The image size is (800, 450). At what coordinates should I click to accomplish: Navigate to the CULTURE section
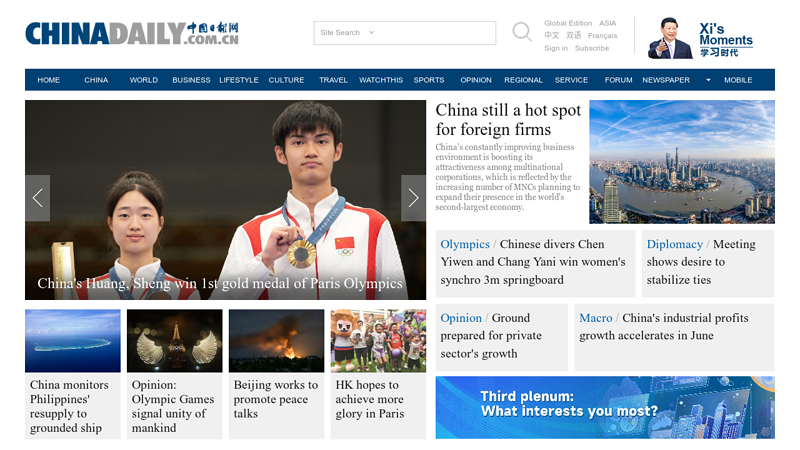click(286, 80)
